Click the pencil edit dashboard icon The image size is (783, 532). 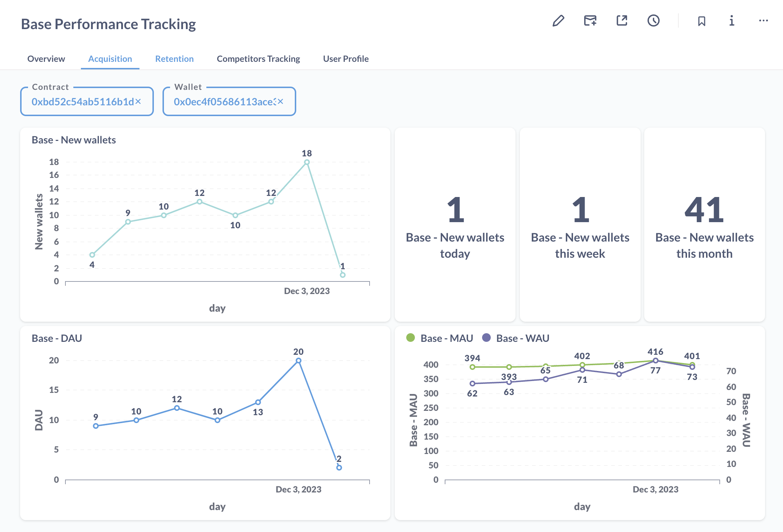558,21
